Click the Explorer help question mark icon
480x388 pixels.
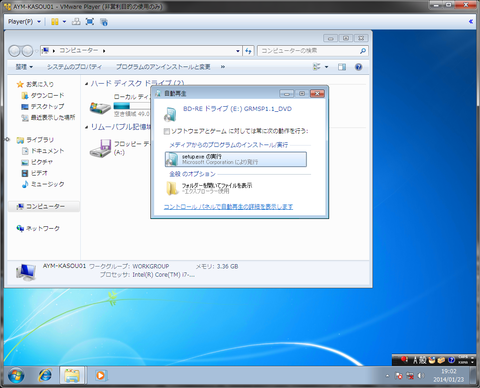click(x=358, y=67)
